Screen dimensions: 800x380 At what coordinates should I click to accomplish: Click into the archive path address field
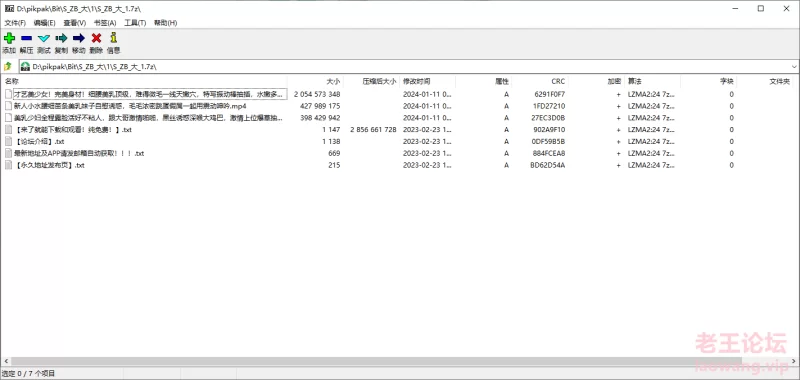point(408,67)
